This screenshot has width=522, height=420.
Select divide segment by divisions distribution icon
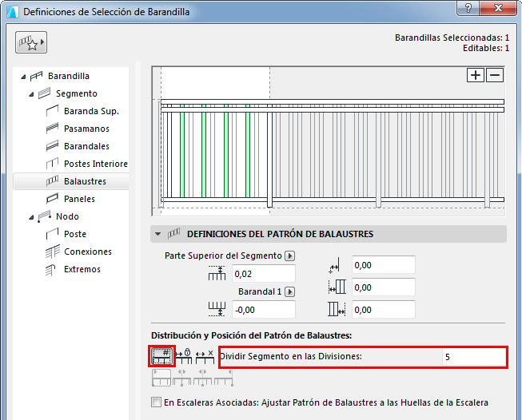tap(161, 356)
